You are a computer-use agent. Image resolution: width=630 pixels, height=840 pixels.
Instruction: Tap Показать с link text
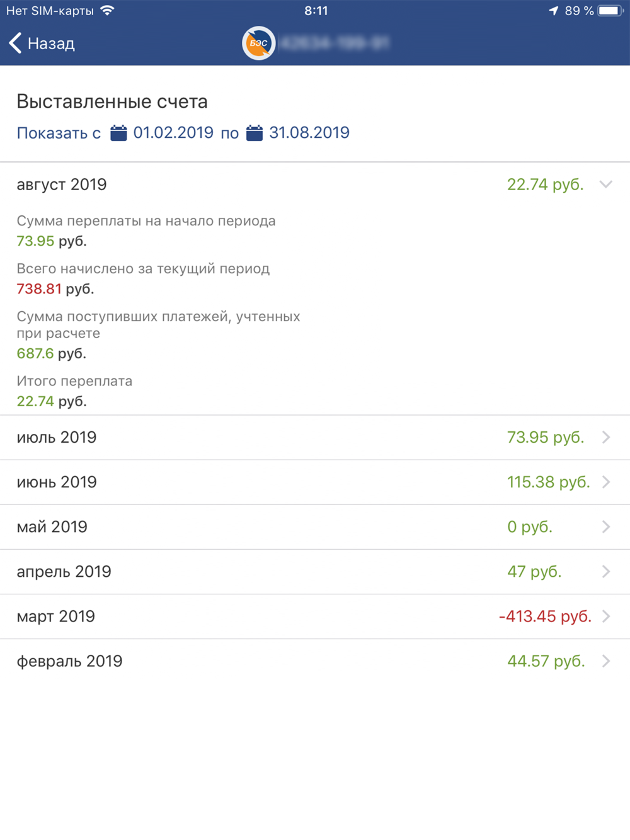(59, 133)
